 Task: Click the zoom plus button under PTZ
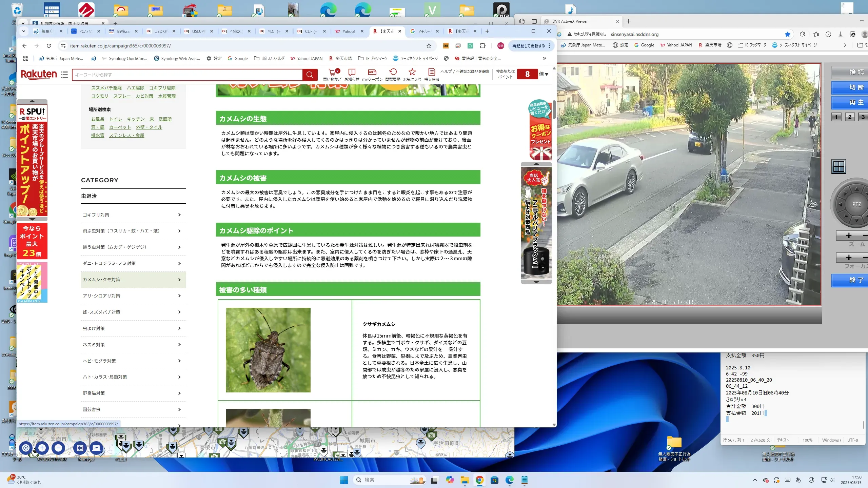[x=849, y=236]
